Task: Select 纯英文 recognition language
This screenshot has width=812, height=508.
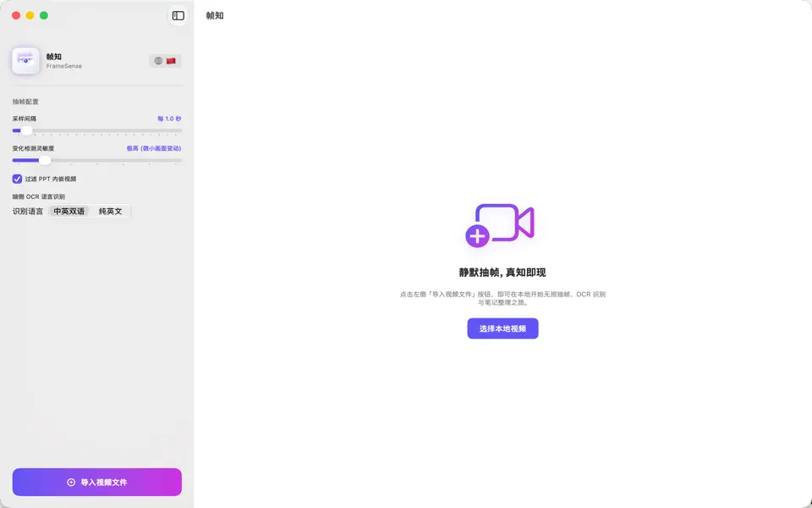Action: 110,211
